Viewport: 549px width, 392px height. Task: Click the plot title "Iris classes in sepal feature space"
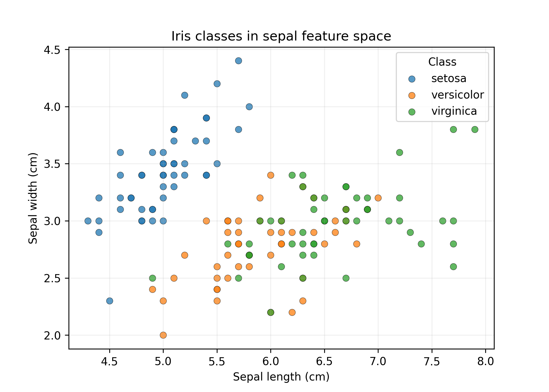click(281, 36)
